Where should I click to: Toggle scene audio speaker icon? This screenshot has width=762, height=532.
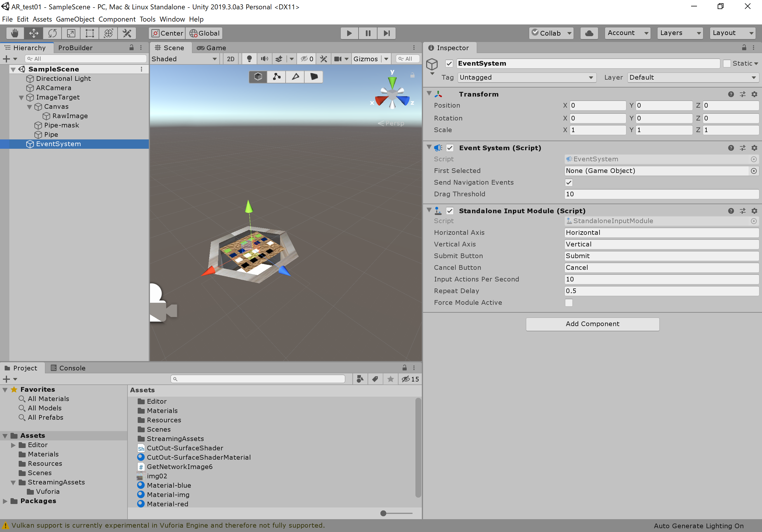point(264,59)
